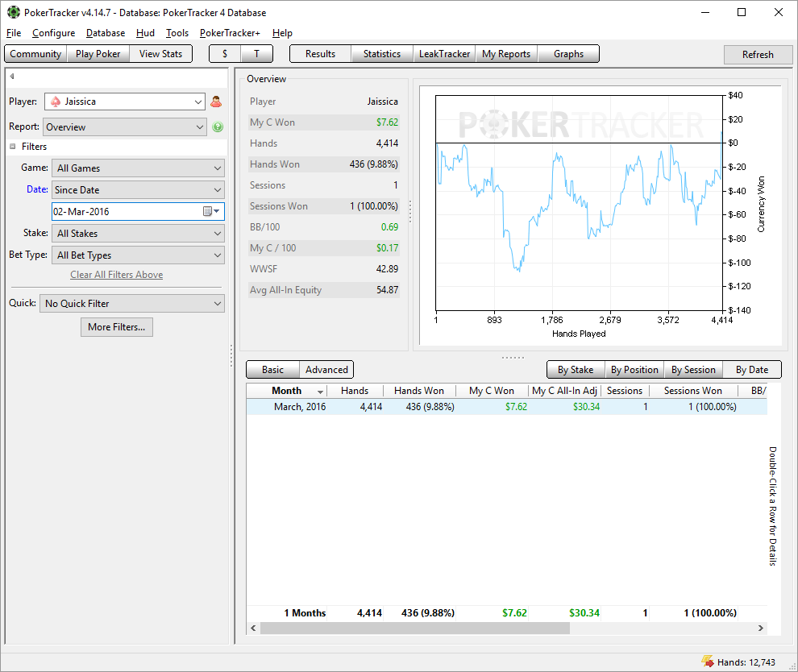
Task: Open the PokerTracker+ menu
Action: (230, 33)
